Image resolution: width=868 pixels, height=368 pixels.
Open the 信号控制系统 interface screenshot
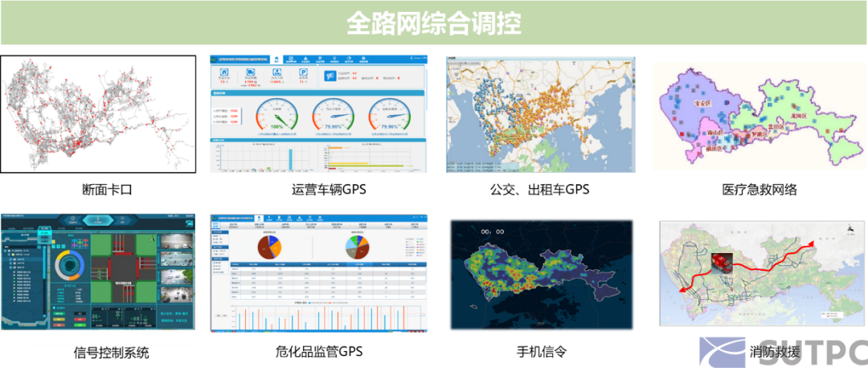[x=98, y=272]
